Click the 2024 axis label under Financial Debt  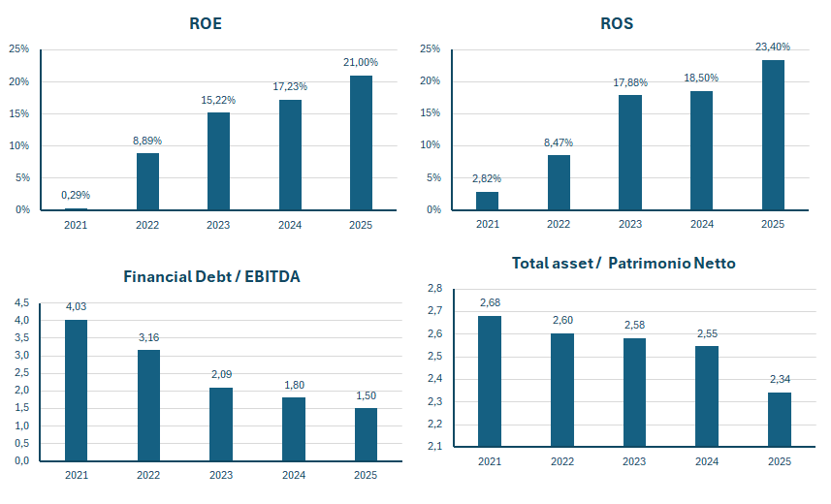(294, 475)
